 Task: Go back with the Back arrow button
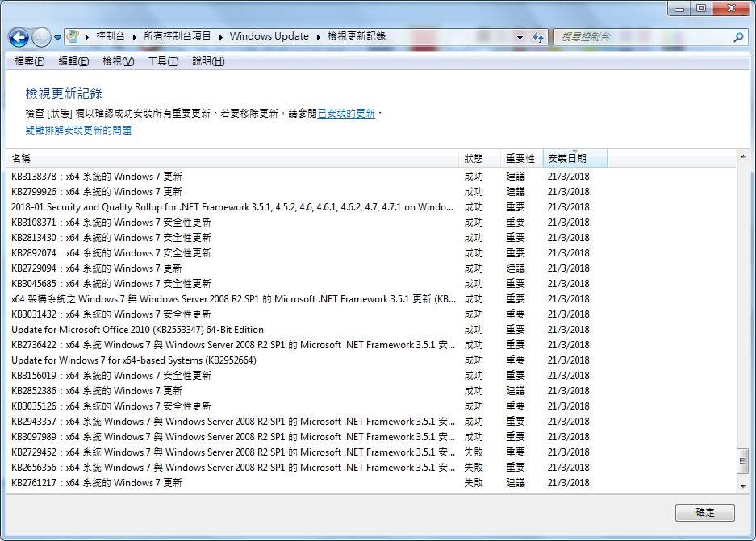tap(19, 37)
